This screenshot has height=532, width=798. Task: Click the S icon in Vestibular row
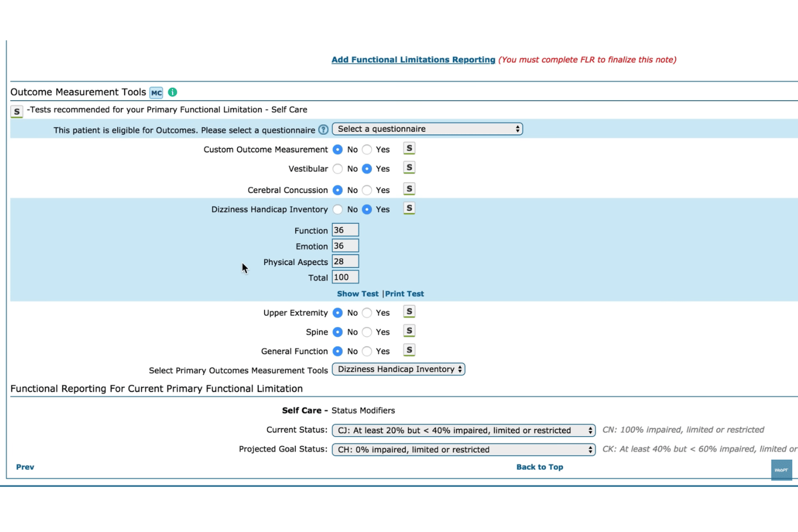[x=409, y=168]
